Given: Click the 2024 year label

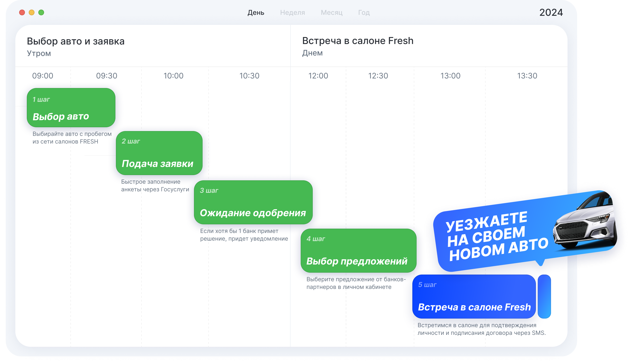Looking at the screenshot, I should (551, 12).
